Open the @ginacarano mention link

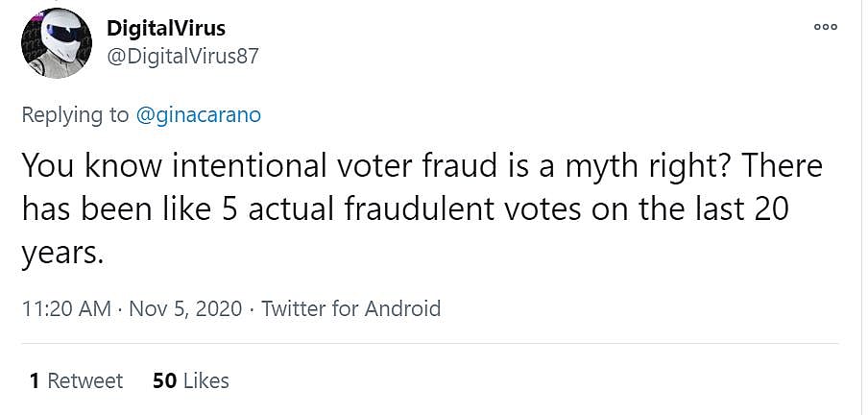[198, 115]
